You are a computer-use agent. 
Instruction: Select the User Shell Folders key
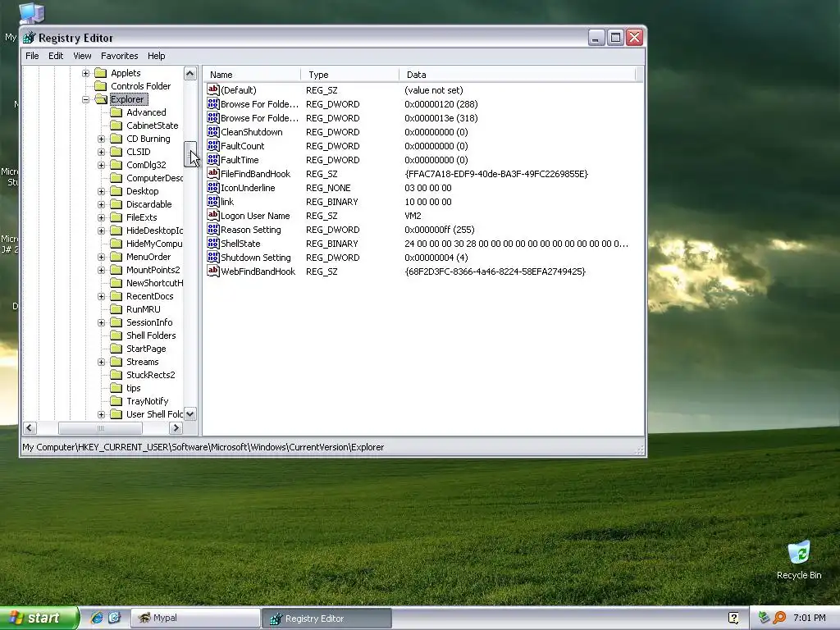154,414
